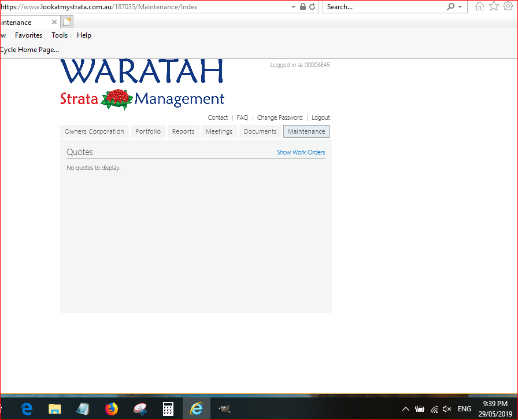Switch to the Documents tab
Viewport: 518px width, 420px height.
[260, 131]
